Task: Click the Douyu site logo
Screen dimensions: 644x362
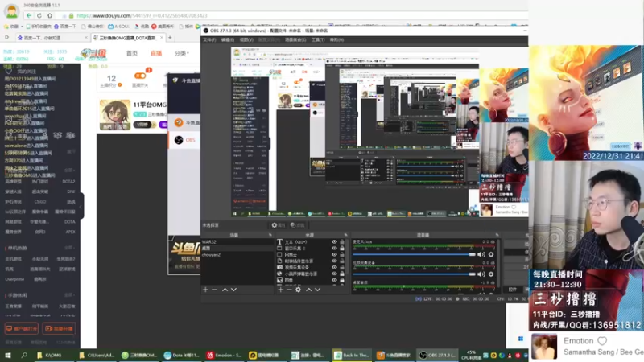Action: coord(93,53)
